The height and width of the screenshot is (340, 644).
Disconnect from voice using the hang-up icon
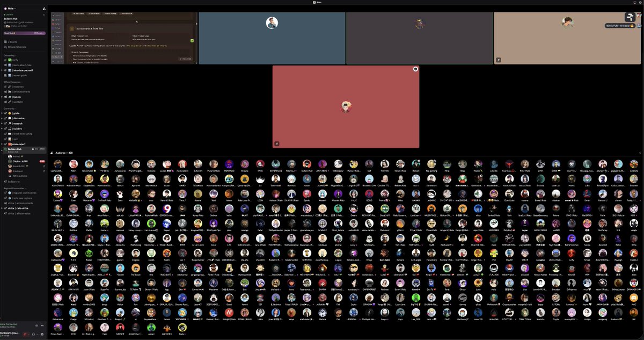pos(42,325)
